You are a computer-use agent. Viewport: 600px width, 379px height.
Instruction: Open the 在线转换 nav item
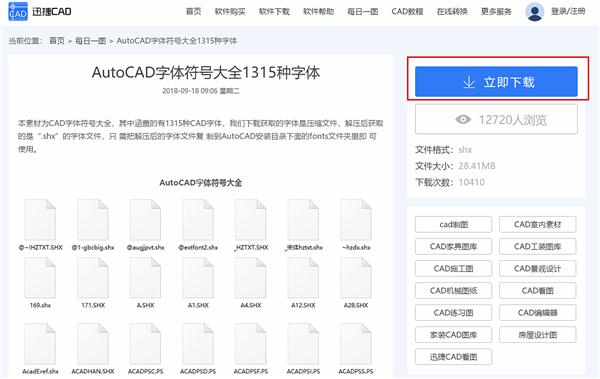pos(452,11)
